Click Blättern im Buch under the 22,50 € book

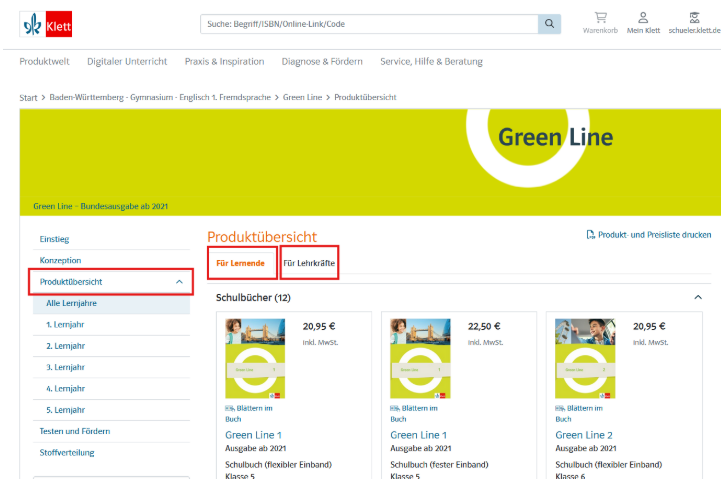coord(414,413)
